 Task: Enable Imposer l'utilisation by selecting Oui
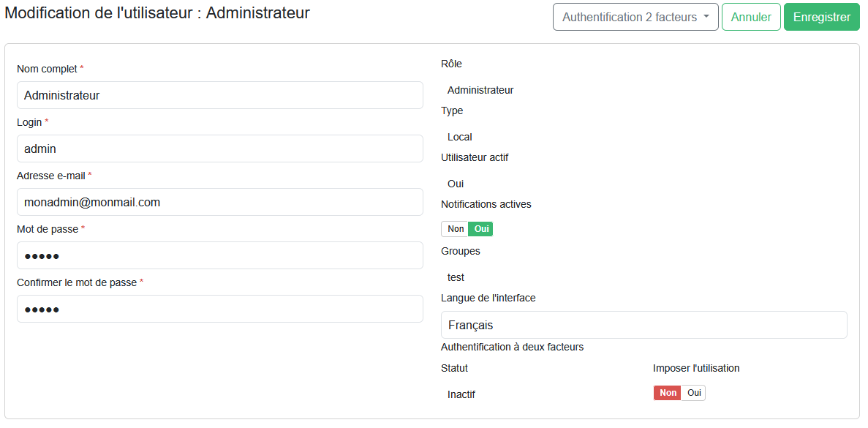pyautogui.click(x=693, y=392)
